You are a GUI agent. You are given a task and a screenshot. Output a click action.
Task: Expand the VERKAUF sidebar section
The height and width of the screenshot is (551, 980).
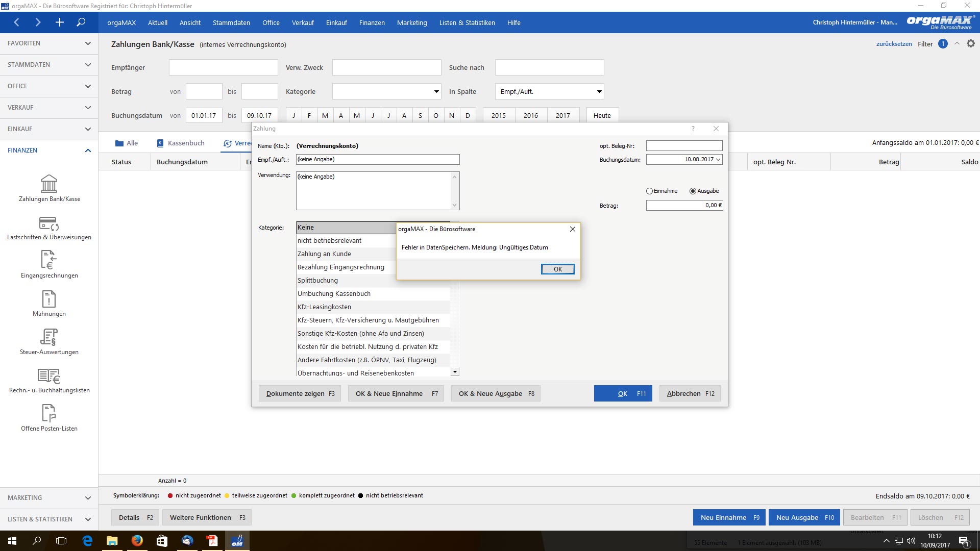[49, 108]
